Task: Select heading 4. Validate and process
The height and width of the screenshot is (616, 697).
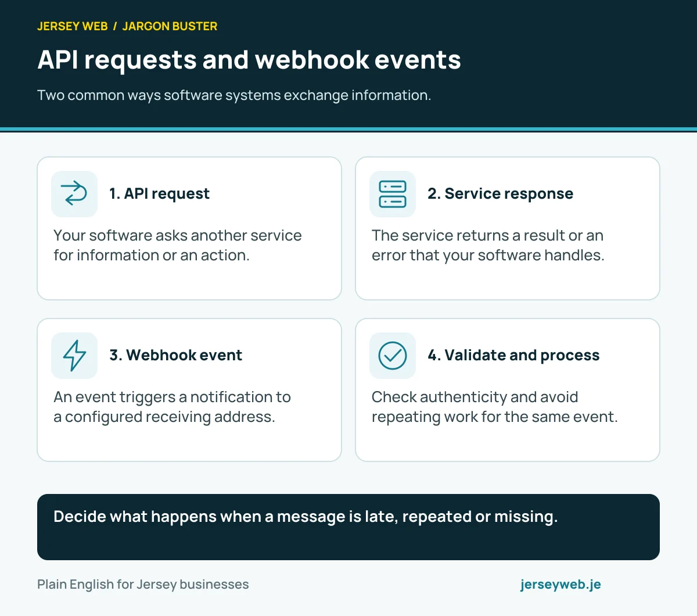Action: (513, 355)
